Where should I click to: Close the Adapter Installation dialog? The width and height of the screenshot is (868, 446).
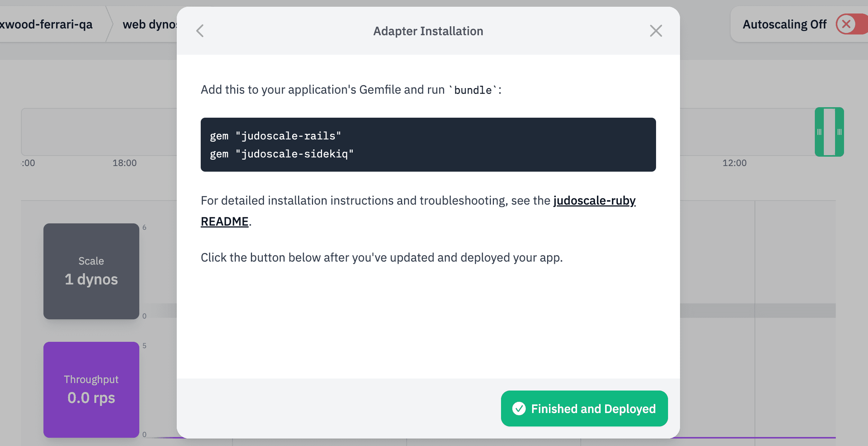[656, 31]
